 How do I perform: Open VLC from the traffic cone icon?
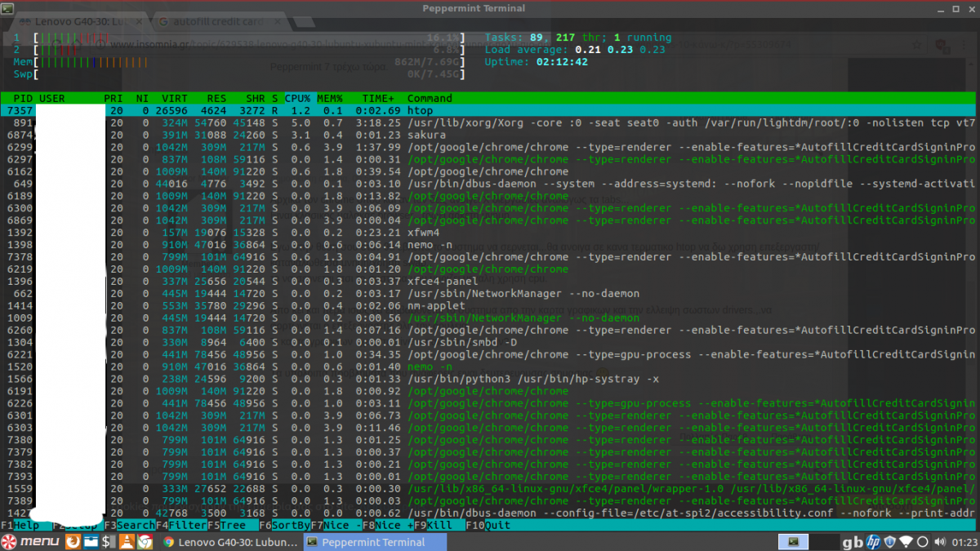tap(126, 542)
